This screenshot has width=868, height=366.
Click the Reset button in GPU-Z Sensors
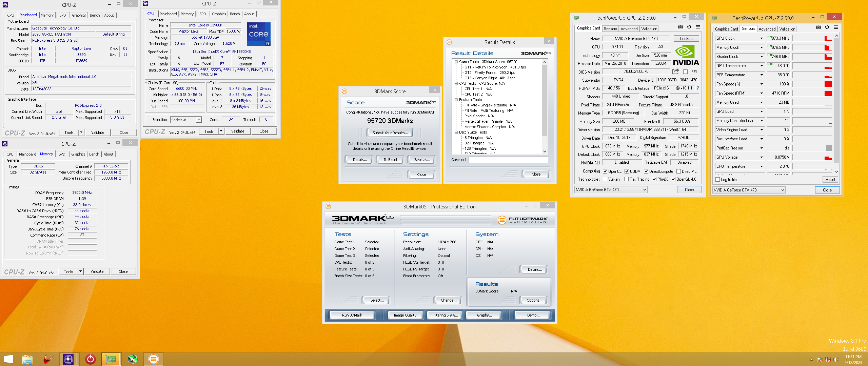[x=830, y=180]
